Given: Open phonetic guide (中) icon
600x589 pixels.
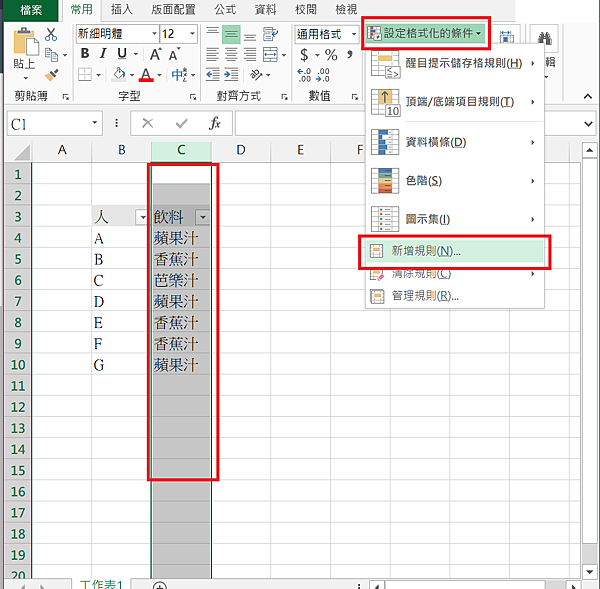Looking at the screenshot, I should 179,75.
